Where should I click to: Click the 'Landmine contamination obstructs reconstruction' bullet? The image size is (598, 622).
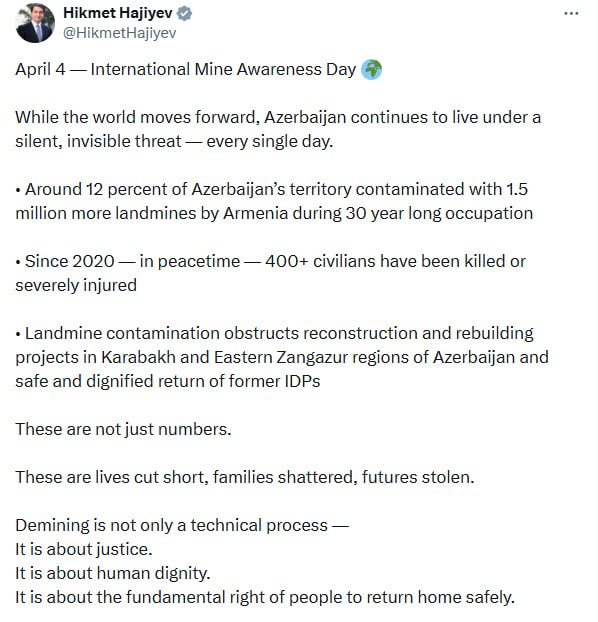click(x=282, y=357)
